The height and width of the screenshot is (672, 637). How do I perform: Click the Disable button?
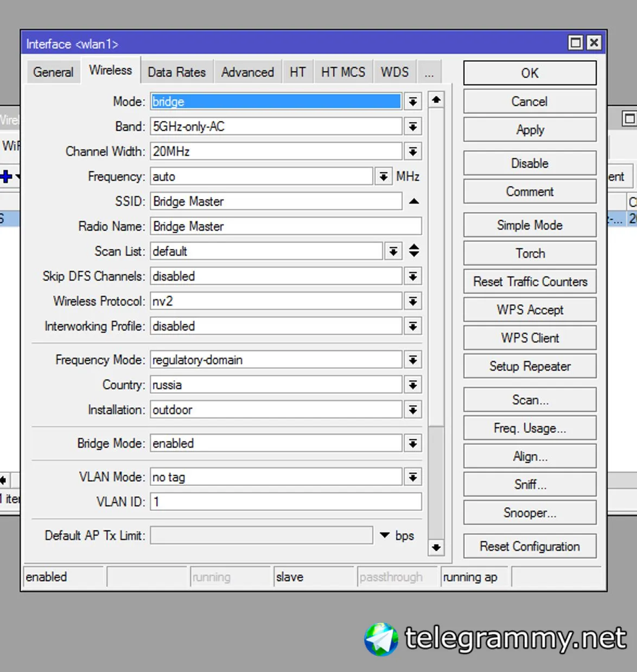[x=530, y=163]
